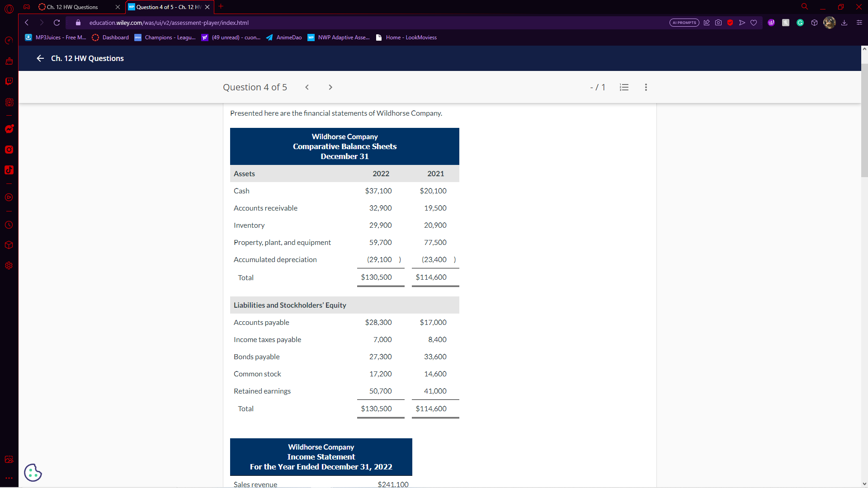Open Opera easy setup menu
The height and width of the screenshot is (488, 868).
coord(859,23)
